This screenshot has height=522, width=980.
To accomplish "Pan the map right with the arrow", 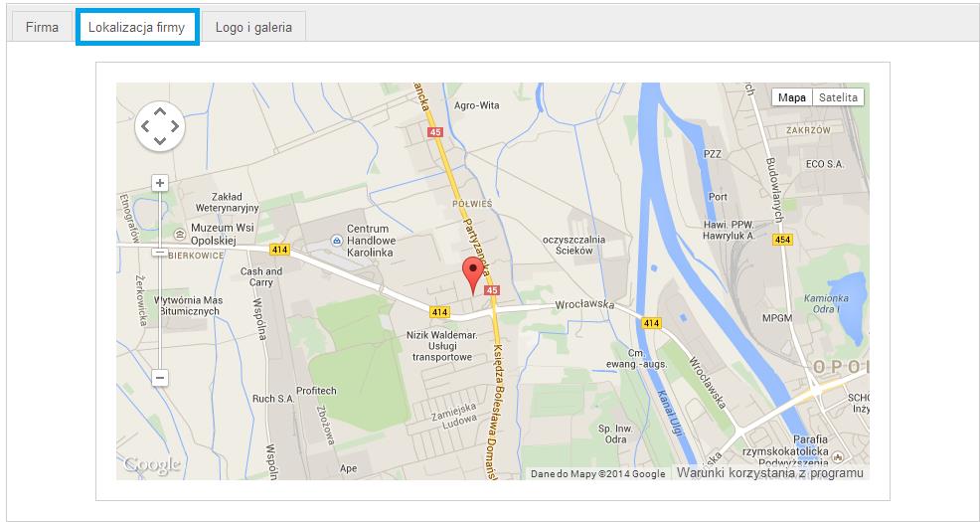I will tap(174, 126).
